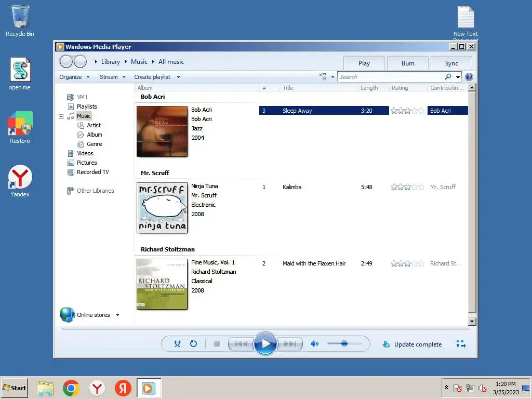This screenshot has width=532, height=399.
Task: Expand the arrow before Library breadcrumb
Action: point(96,62)
